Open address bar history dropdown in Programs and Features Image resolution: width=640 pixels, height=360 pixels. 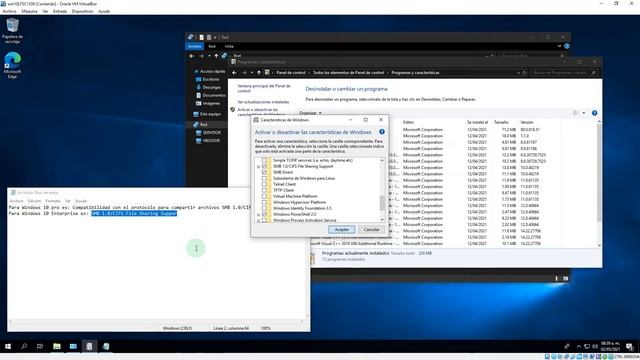(x=518, y=73)
